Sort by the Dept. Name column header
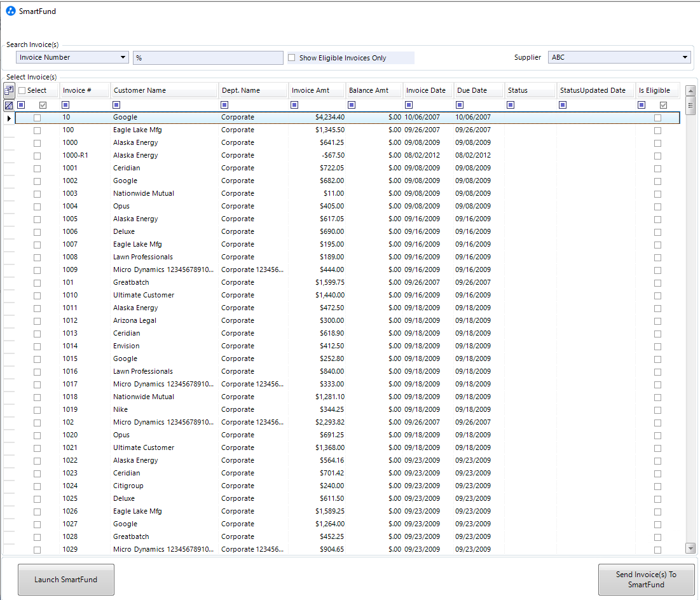700x600 pixels. pyautogui.click(x=253, y=90)
